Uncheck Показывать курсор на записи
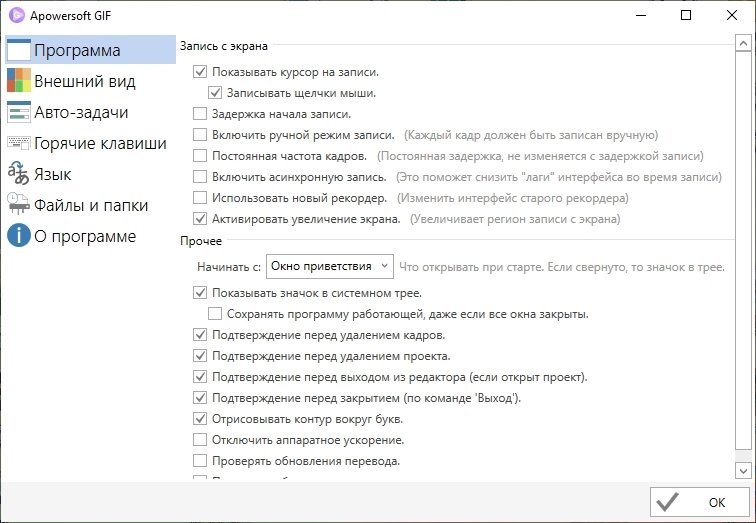 (x=200, y=72)
